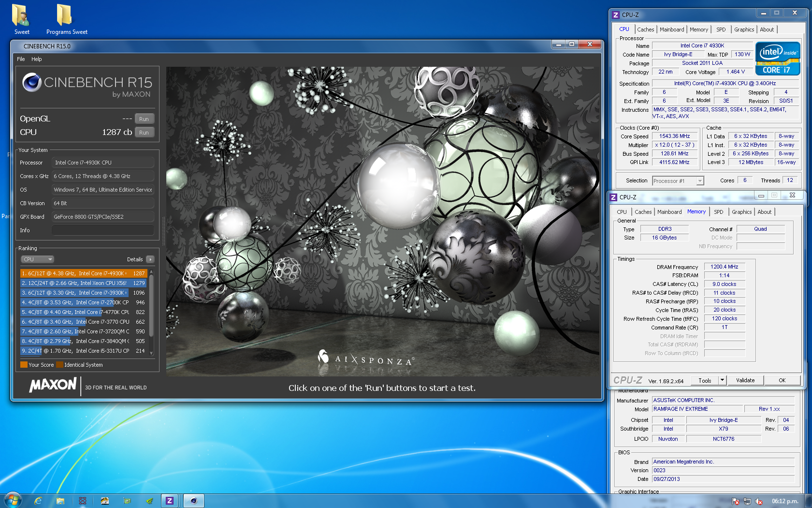812x508 pixels.
Task: Select SPD tab in lower CPU-Z window
Action: 718,212
